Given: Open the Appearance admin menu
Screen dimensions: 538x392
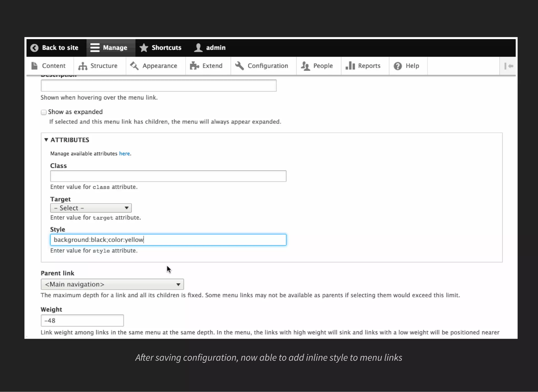Looking at the screenshot, I should click(156, 66).
